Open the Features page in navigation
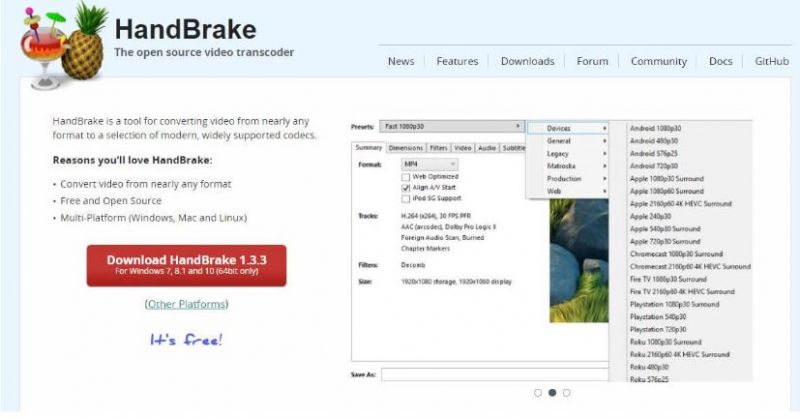 click(457, 61)
